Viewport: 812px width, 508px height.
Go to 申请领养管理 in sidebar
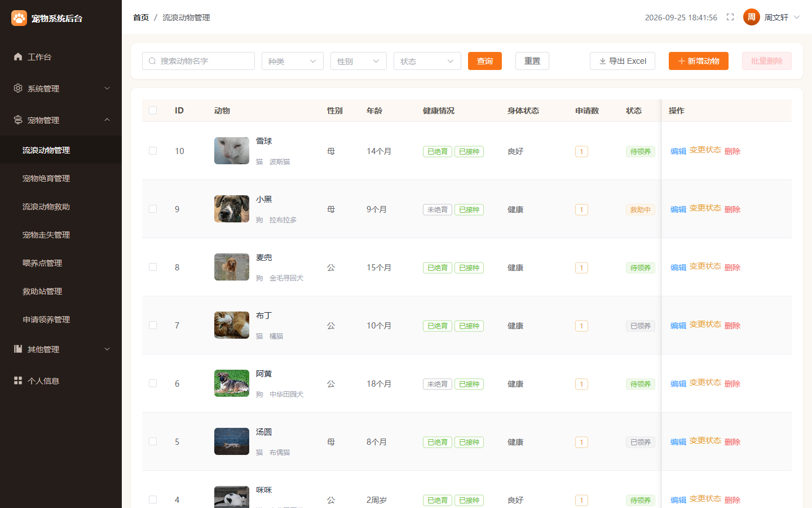[x=46, y=319]
